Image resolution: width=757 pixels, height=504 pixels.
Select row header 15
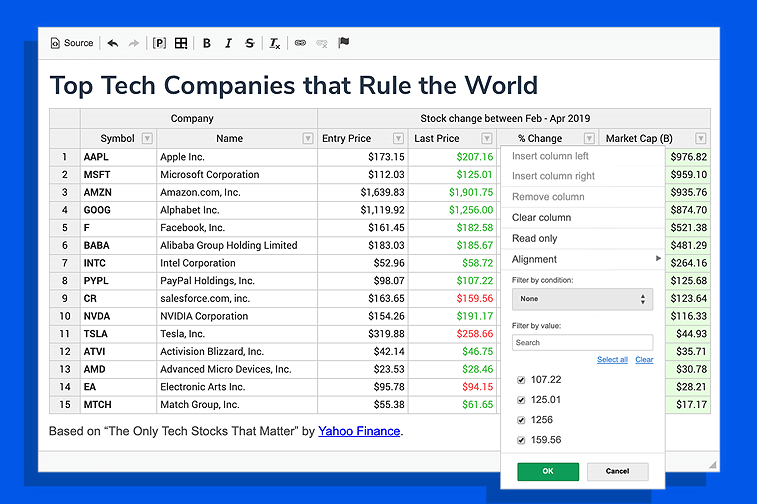tap(65, 405)
